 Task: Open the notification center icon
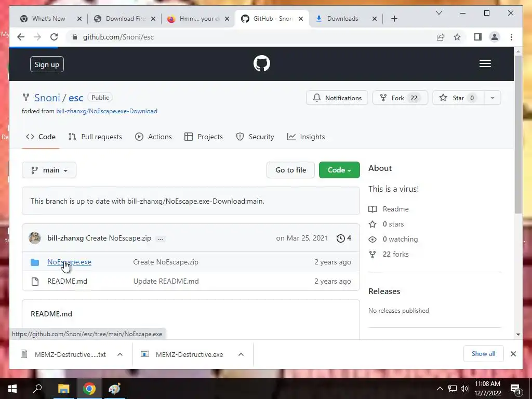tap(515, 389)
